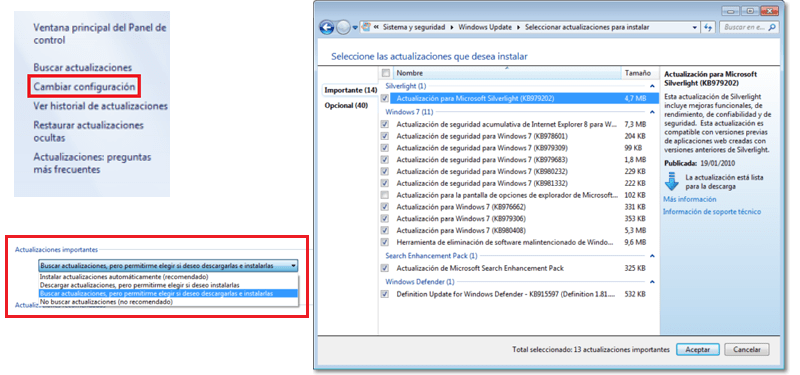Click the search magnifier icon
The height and width of the screenshot is (375, 800).
pyautogui.click(x=772, y=28)
